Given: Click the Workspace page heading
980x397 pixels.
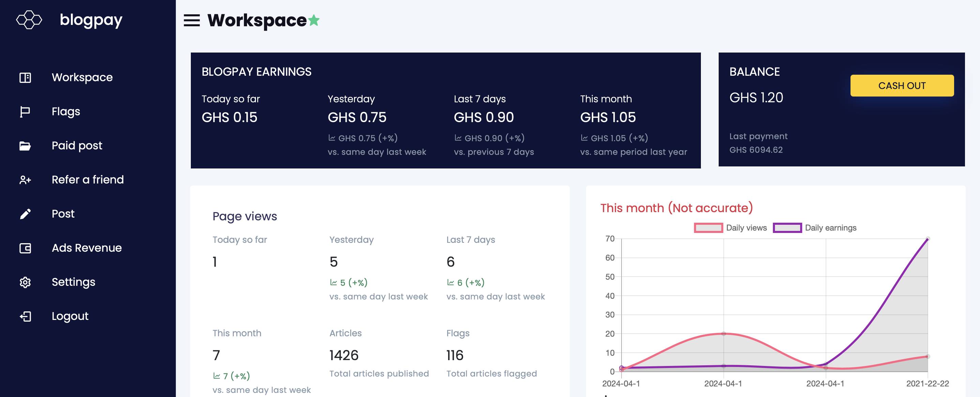Looking at the screenshot, I should (257, 20).
